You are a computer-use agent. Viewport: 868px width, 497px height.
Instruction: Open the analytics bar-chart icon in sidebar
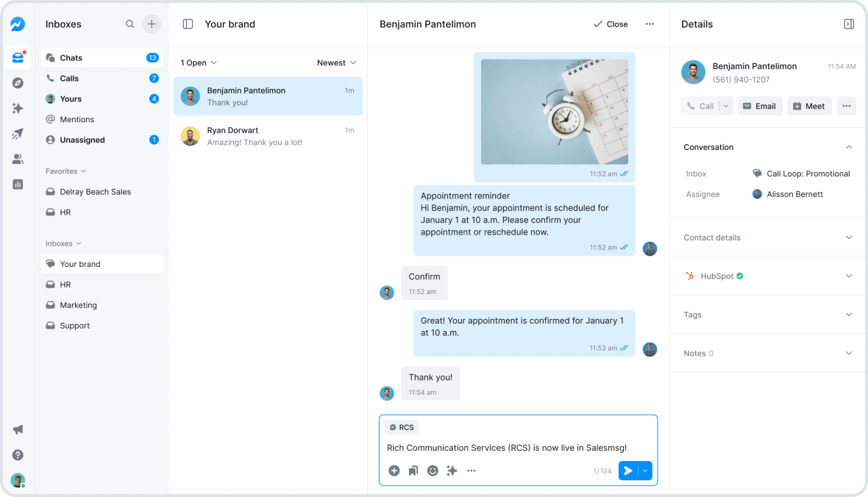point(18,184)
